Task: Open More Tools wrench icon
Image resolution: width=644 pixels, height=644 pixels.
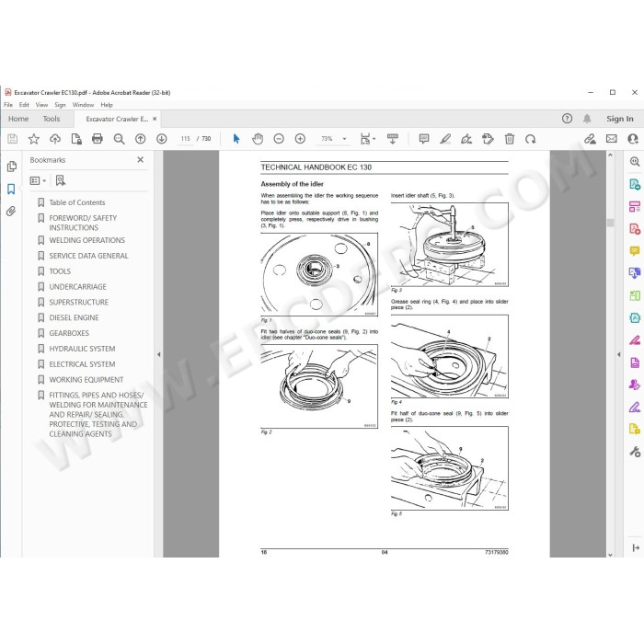Action: (x=635, y=452)
